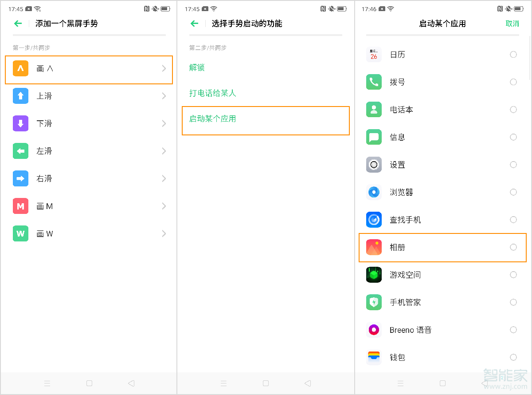Select the 左滑 left swipe icon
Screen dimensions: 532x395
click(20, 151)
